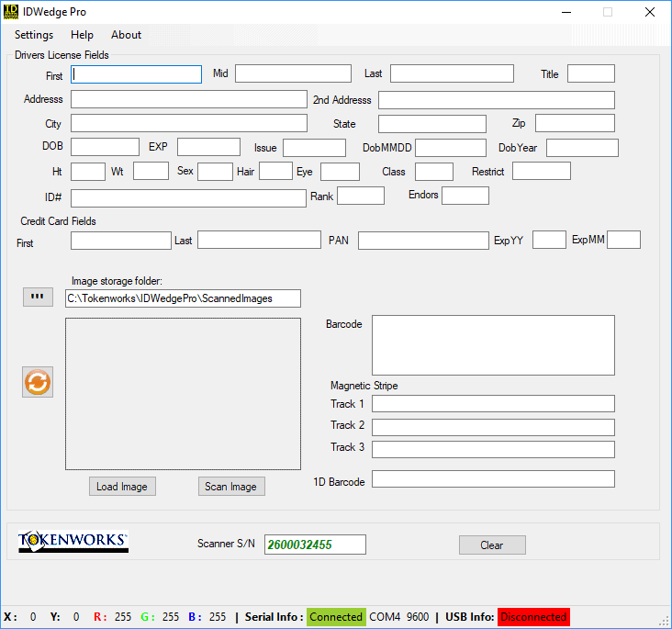Click the Drivers License Fields group label
The width and height of the screenshot is (672, 629).
coord(62,55)
